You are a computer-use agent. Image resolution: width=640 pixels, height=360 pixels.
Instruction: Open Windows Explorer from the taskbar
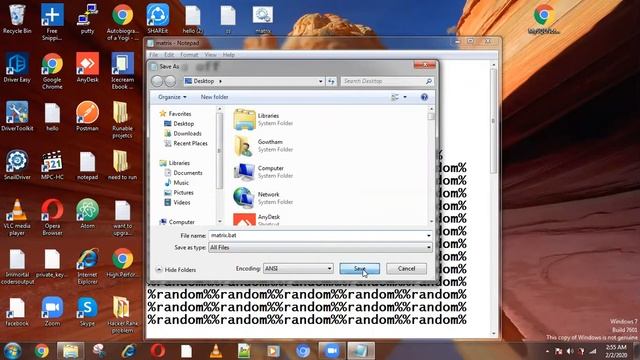70,351
